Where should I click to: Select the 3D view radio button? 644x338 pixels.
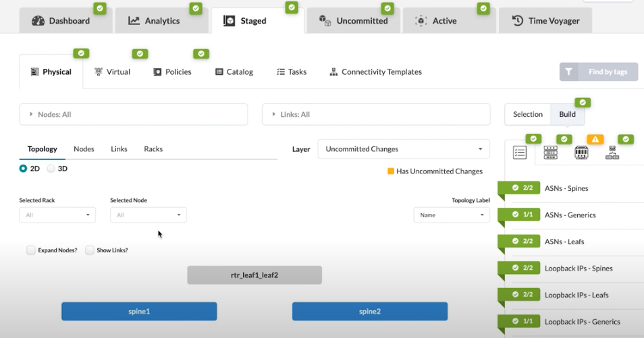coord(51,169)
